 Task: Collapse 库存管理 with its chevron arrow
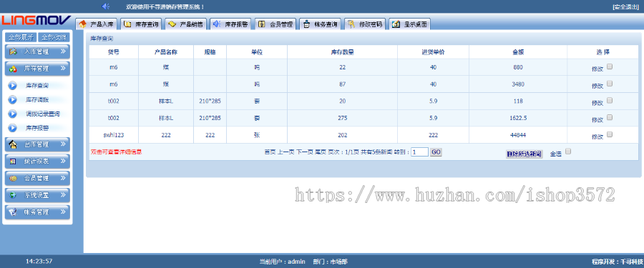(x=63, y=69)
